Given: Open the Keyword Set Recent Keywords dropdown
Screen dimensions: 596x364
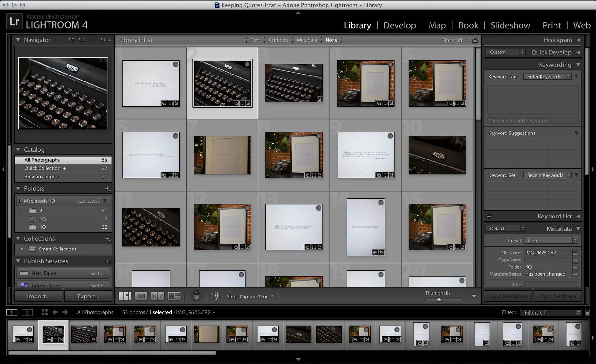Looking at the screenshot, I should (547, 175).
